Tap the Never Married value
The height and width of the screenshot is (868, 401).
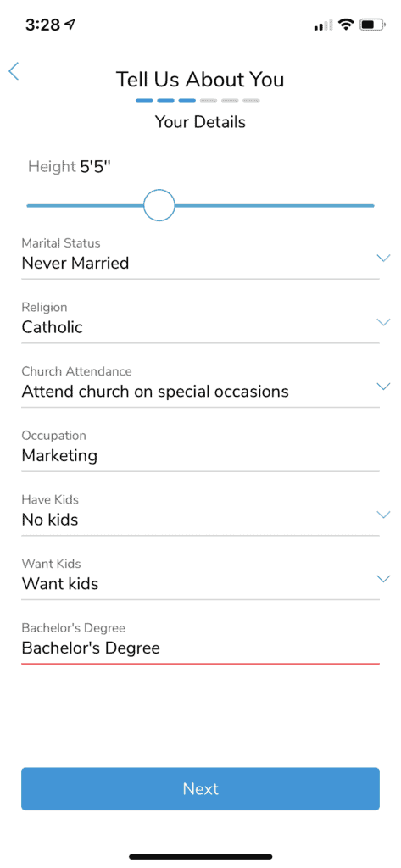[x=75, y=263]
